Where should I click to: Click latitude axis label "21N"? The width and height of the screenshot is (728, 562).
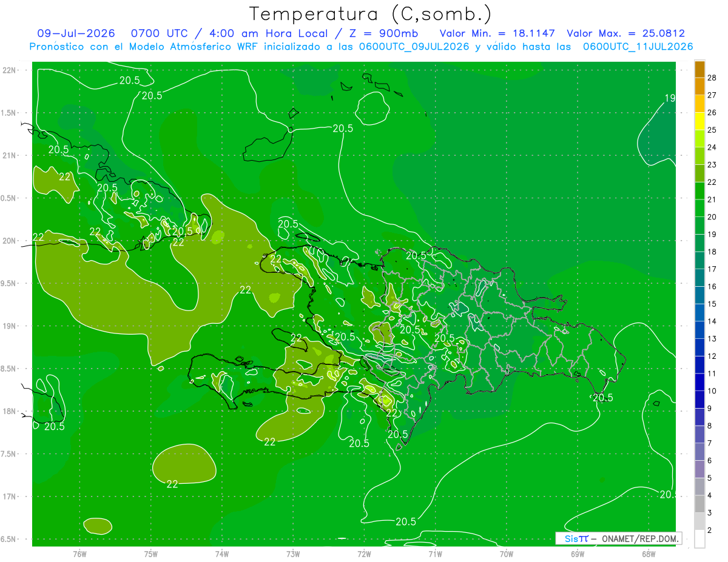point(9,155)
